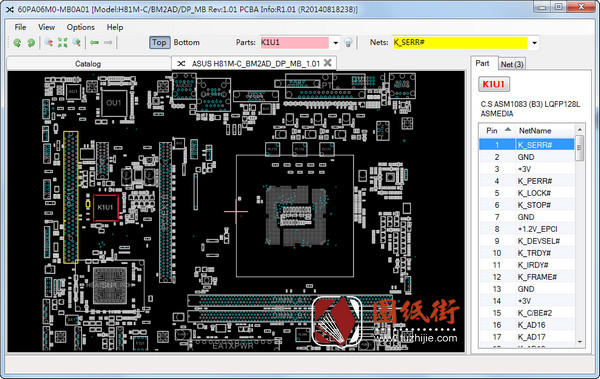Click the Nets field showing K_SERR#
Viewport: 600px width, 379px height.
tap(460, 42)
